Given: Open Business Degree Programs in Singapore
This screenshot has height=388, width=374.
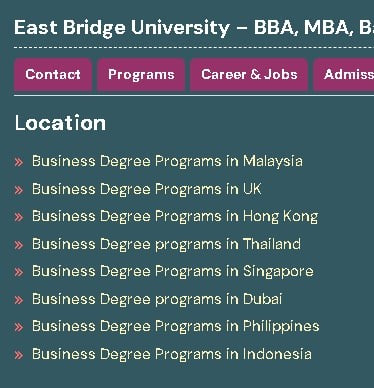Looking at the screenshot, I should 173,272.
